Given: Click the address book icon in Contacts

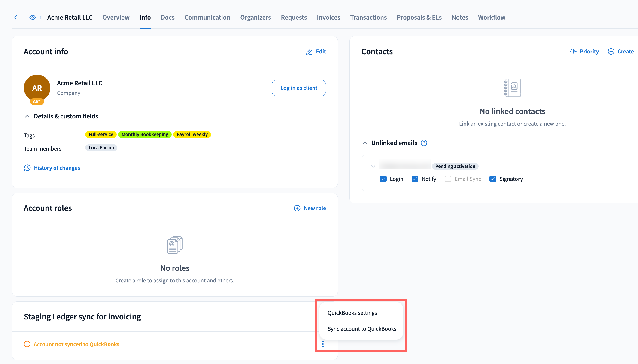Looking at the screenshot, I should tap(512, 88).
